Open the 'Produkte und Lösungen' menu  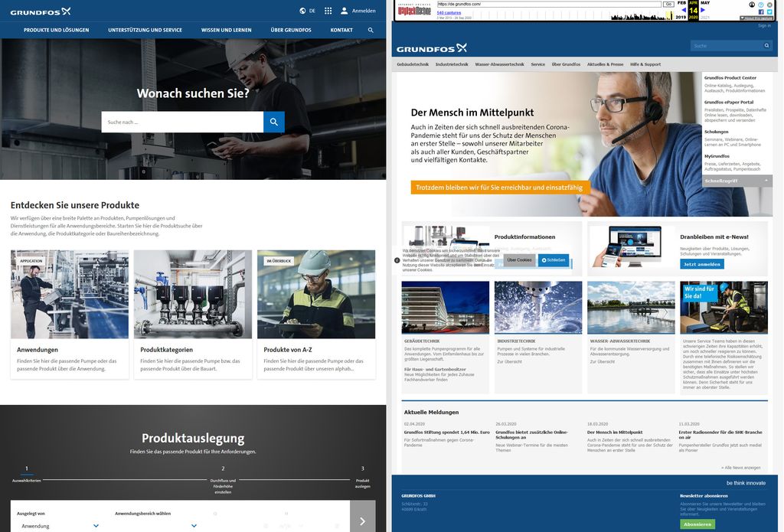click(x=57, y=30)
